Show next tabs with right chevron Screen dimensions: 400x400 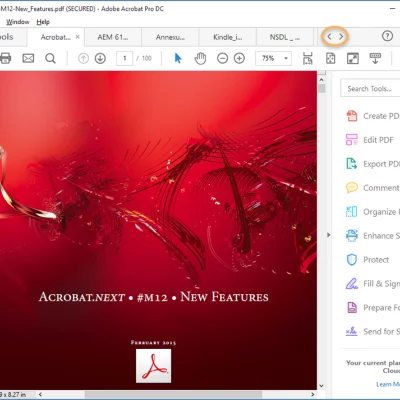click(341, 36)
